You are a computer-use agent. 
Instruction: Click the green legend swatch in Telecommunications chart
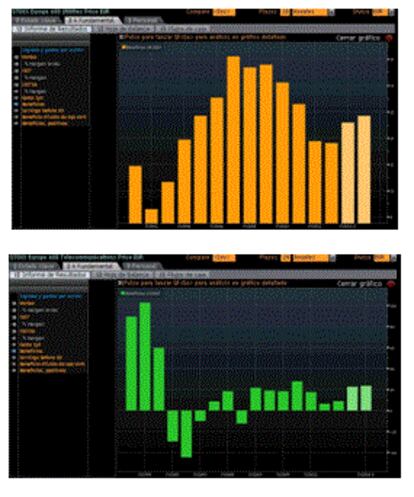point(122,293)
